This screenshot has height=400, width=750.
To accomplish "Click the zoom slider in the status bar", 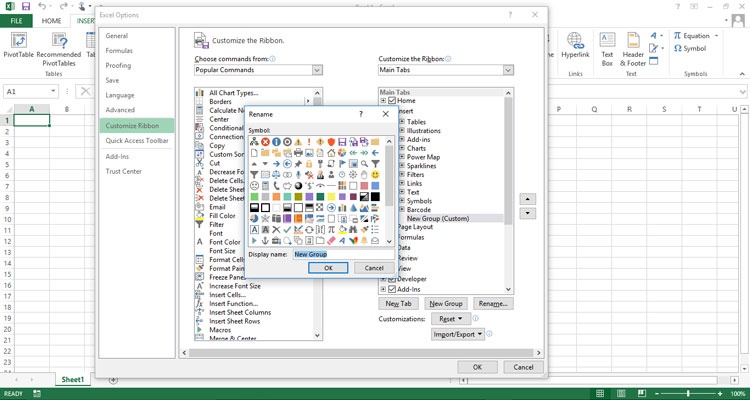I will point(688,394).
